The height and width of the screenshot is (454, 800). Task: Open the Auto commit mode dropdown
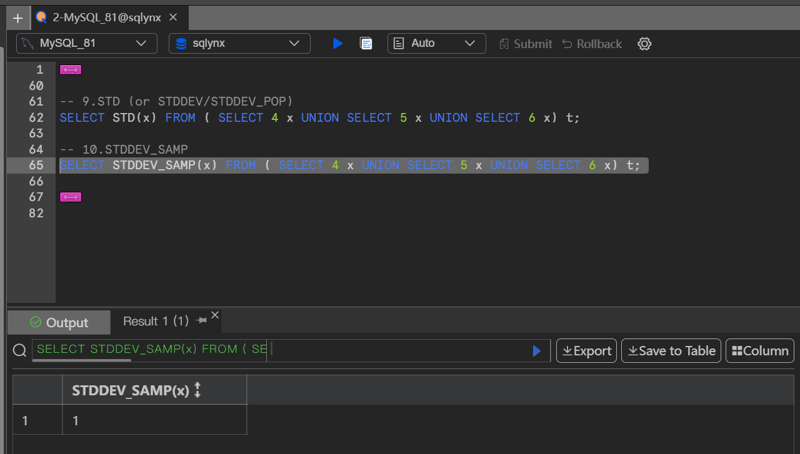436,43
